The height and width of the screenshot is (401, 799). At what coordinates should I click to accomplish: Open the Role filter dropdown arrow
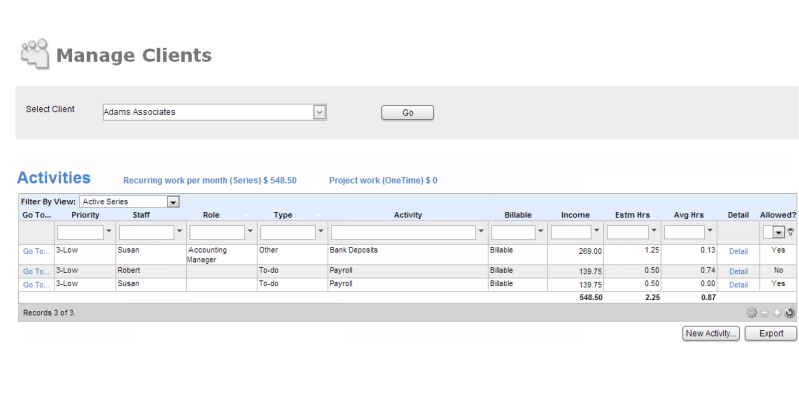(250, 231)
